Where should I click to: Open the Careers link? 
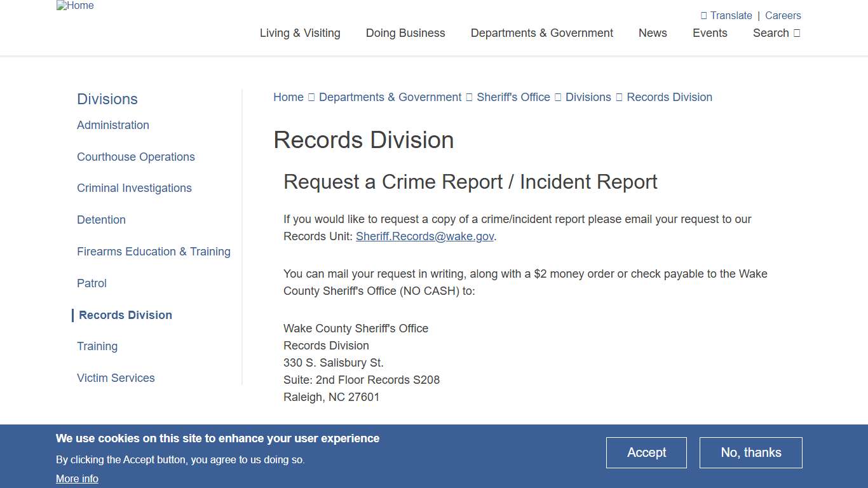(783, 15)
